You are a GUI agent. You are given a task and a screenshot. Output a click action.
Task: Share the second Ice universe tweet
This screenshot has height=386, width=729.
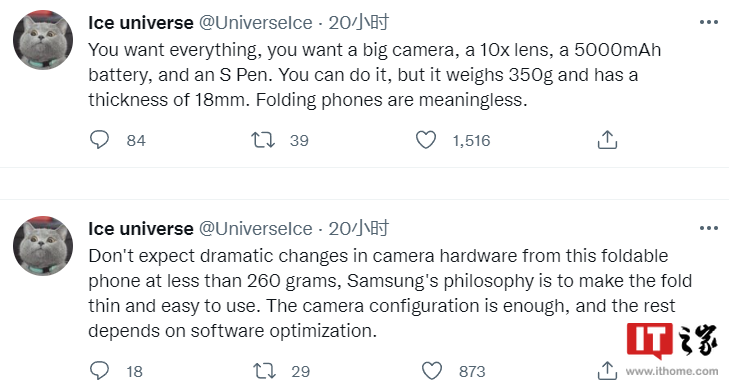(607, 371)
